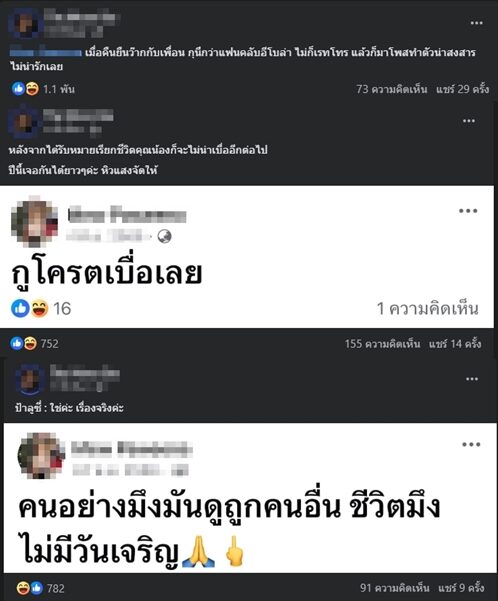
Task: Open three-dot menu on the 'กูโครตเบื่อเลย' post
Action: click(x=468, y=211)
